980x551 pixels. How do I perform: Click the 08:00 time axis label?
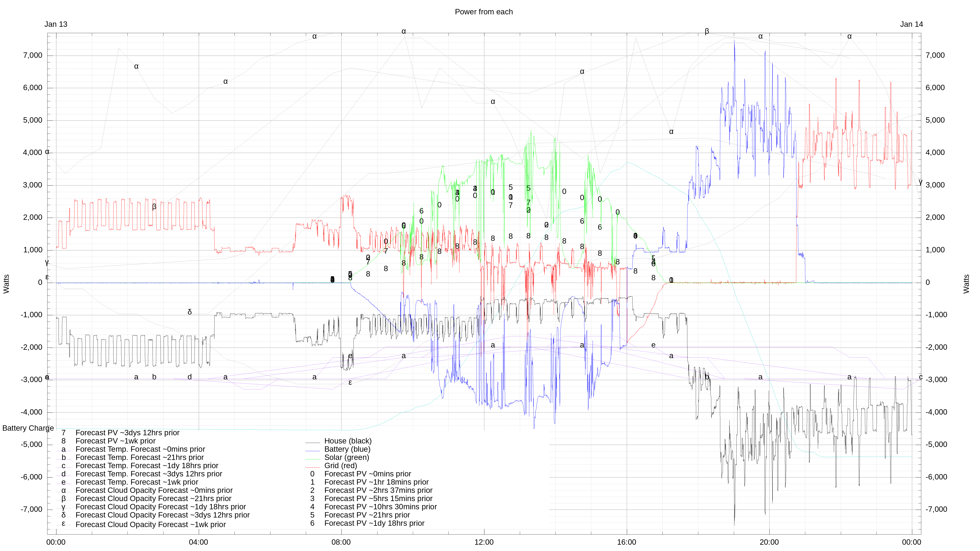pos(341,542)
